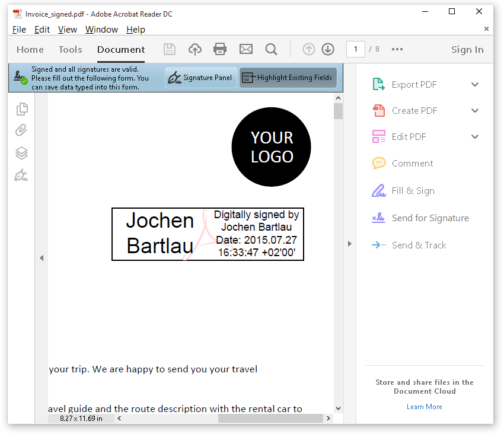This screenshot has width=504, height=434.
Task: Click the 8.27 x 11.69 in page size
Action: (81, 418)
